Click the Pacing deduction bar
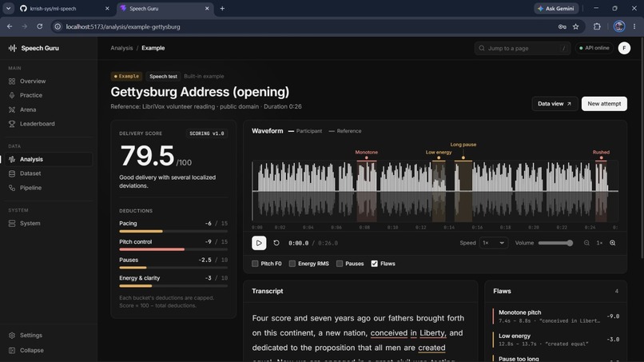This screenshot has height=362, width=644. 173,231
